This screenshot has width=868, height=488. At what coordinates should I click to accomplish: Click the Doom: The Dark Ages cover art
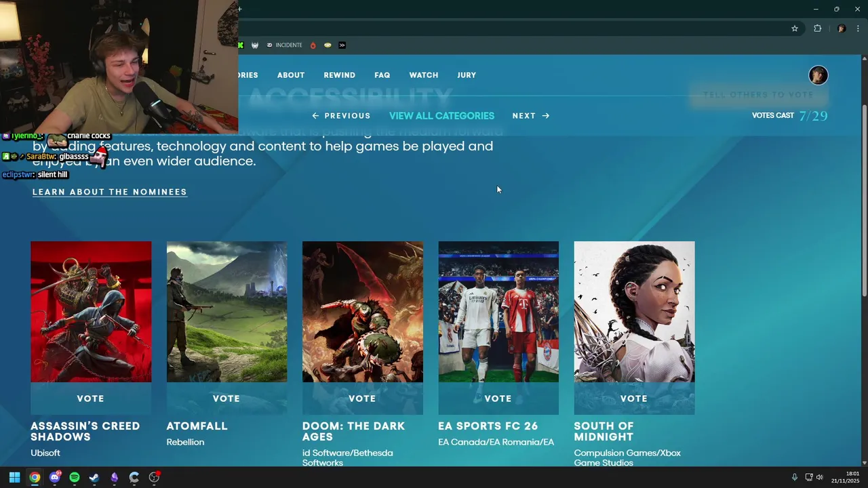point(362,312)
